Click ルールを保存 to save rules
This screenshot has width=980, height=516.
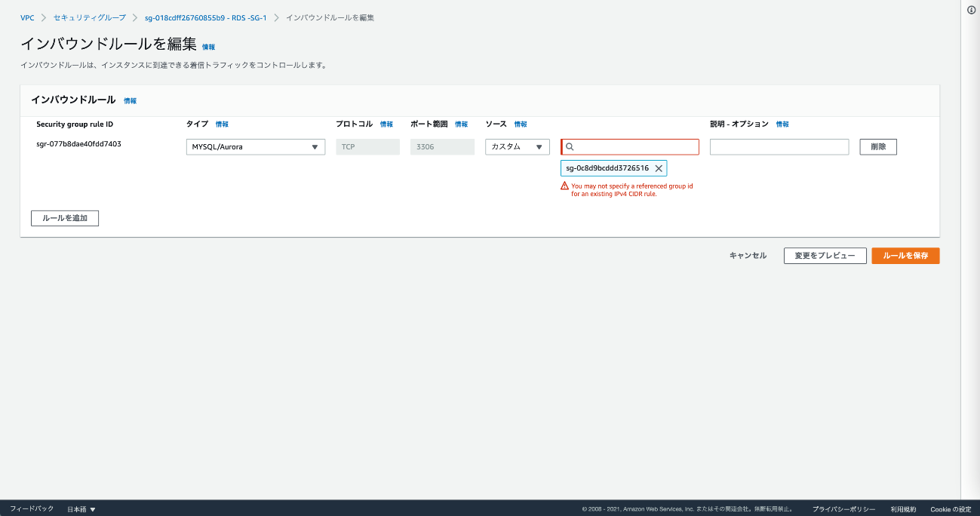(x=905, y=256)
